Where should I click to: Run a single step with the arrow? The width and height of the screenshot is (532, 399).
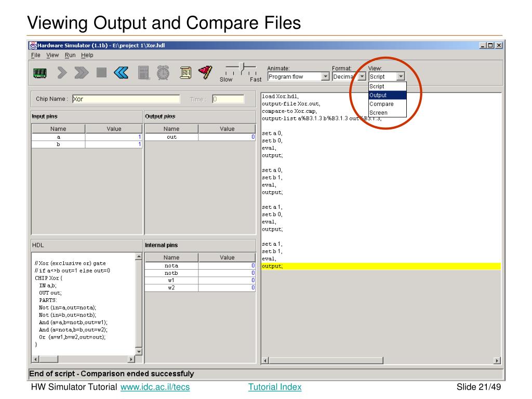pos(62,73)
